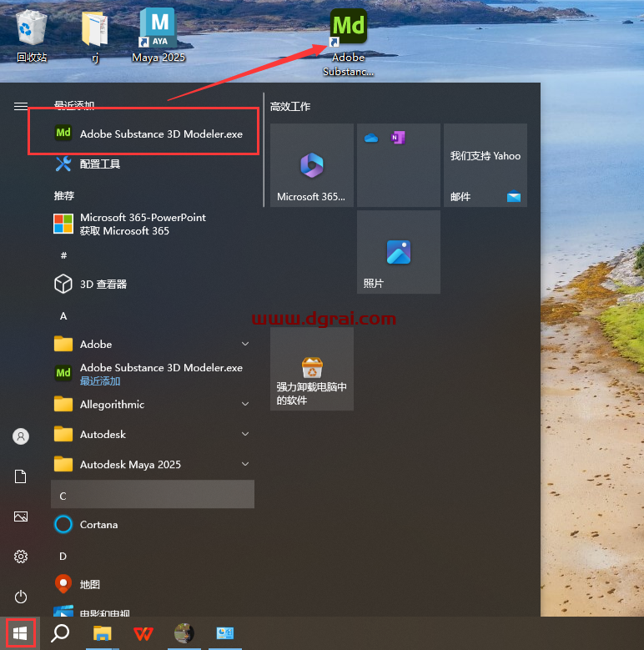Click the Windows Start button
Screen dimensions: 644x650
click(x=21, y=633)
